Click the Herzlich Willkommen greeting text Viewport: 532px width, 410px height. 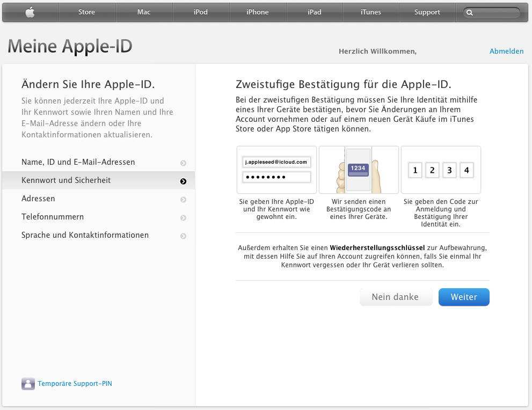click(377, 52)
